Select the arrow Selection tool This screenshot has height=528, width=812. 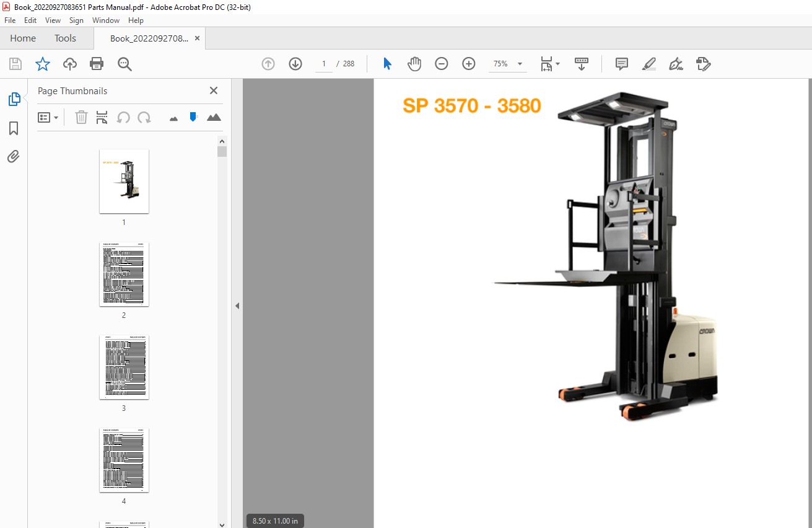[x=388, y=64]
